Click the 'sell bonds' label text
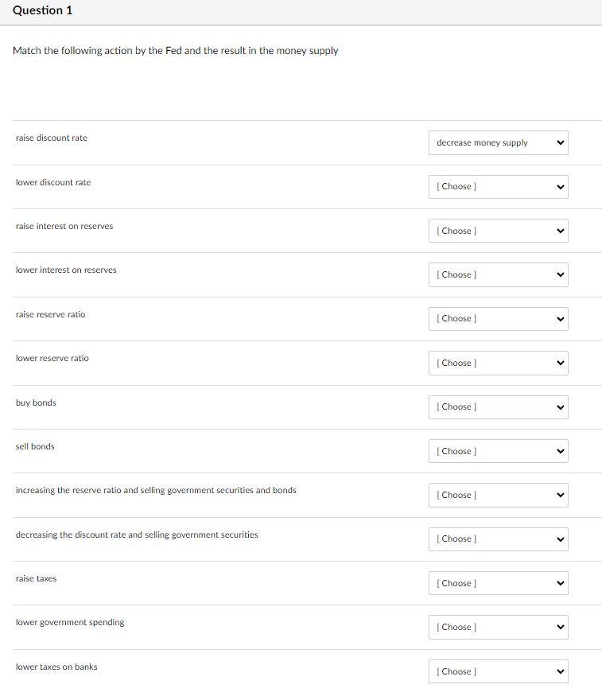The image size is (602, 700). pos(35,447)
